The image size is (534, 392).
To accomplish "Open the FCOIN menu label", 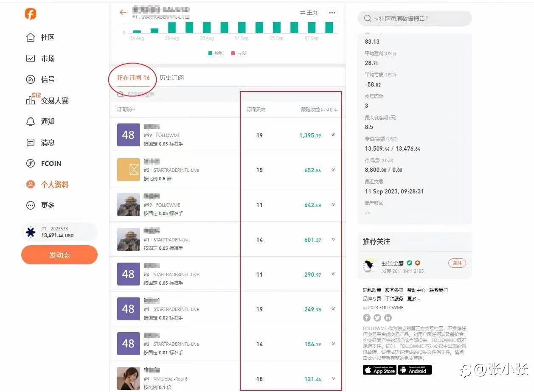I will 51,164.
